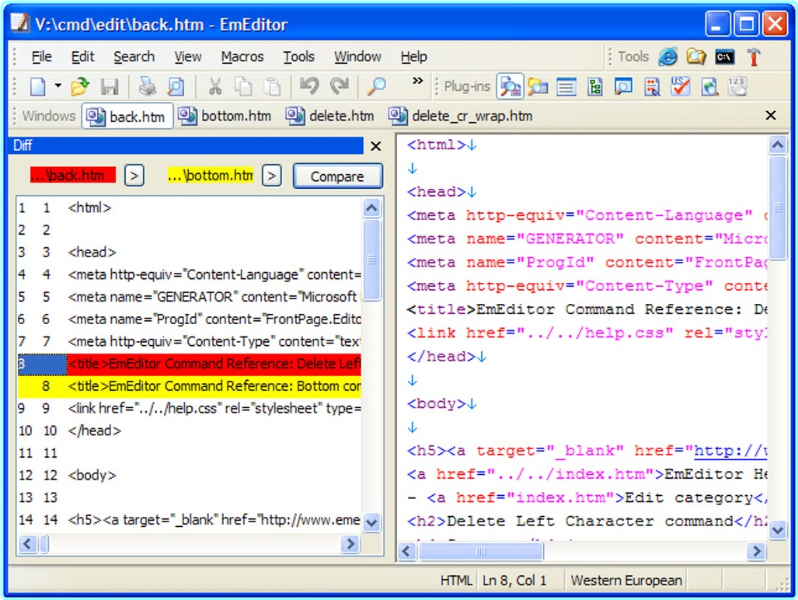The height and width of the screenshot is (600, 798).
Task: Click the green outline tree plug-in icon
Action: point(595,87)
